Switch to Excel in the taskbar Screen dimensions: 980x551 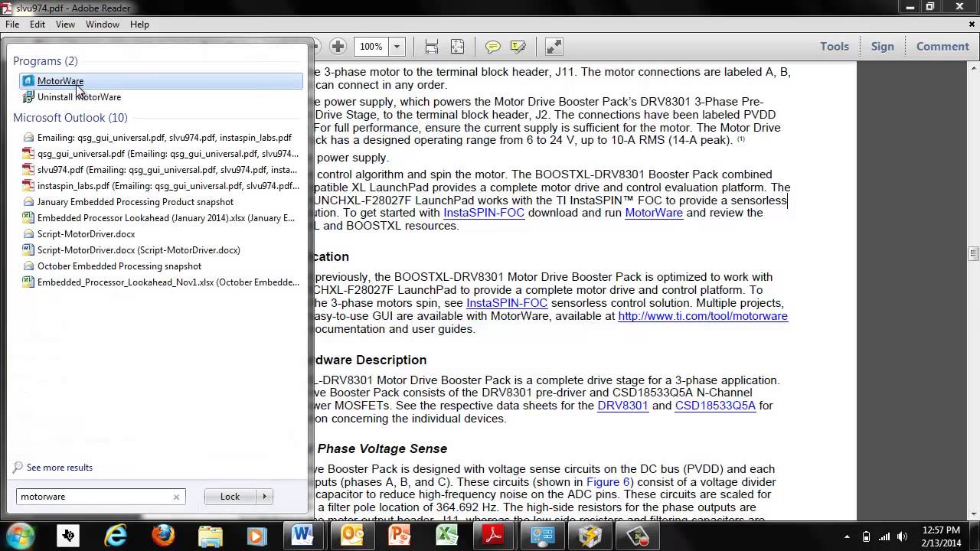pos(447,536)
